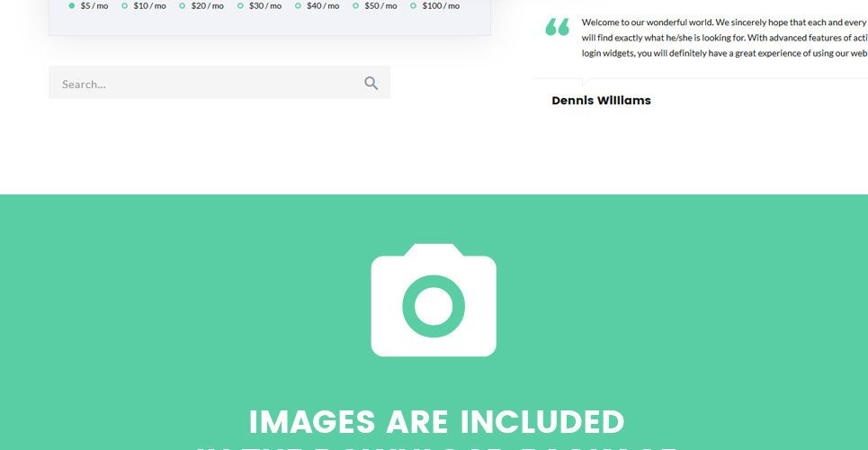This screenshot has width=868, height=450.
Task: Click the Dennis Williams author name
Action: click(x=601, y=101)
